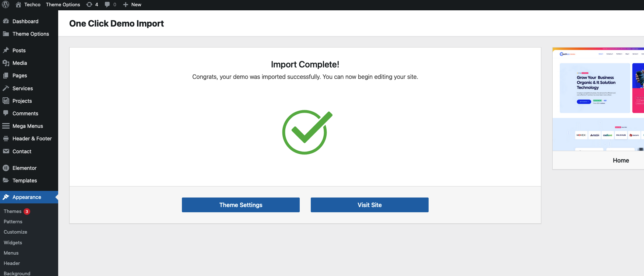Open Header & Footer in sidebar
This screenshot has height=276, width=644.
click(x=32, y=139)
